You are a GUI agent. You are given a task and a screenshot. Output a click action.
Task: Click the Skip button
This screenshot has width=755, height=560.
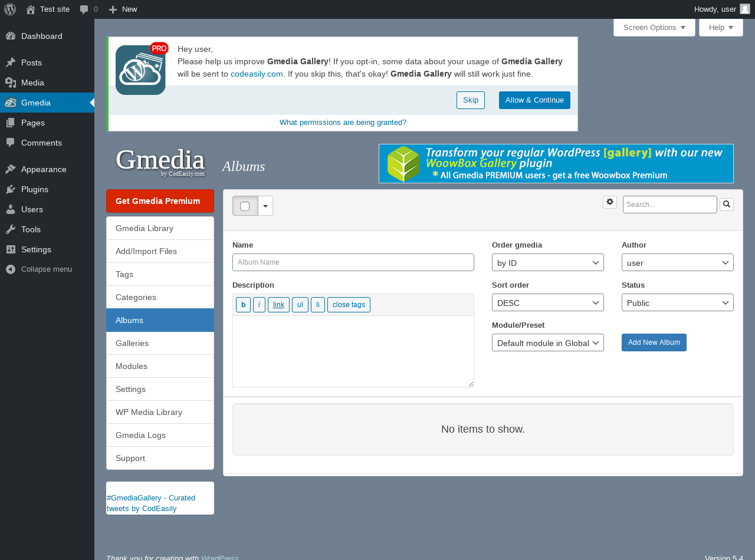pos(471,100)
